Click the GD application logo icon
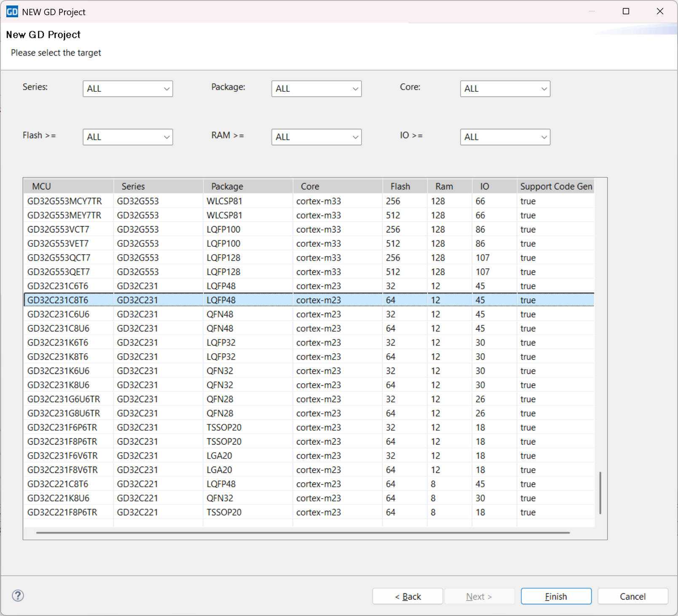The width and height of the screenshot is (678, 616). click(12, 12)
